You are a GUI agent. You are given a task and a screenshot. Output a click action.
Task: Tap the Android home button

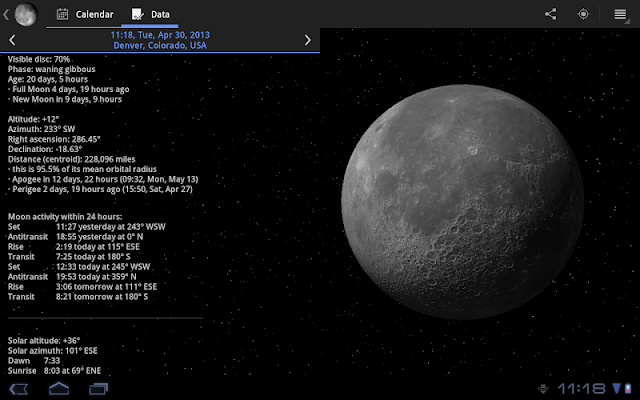pyautogui.click(x=59, y=389)
